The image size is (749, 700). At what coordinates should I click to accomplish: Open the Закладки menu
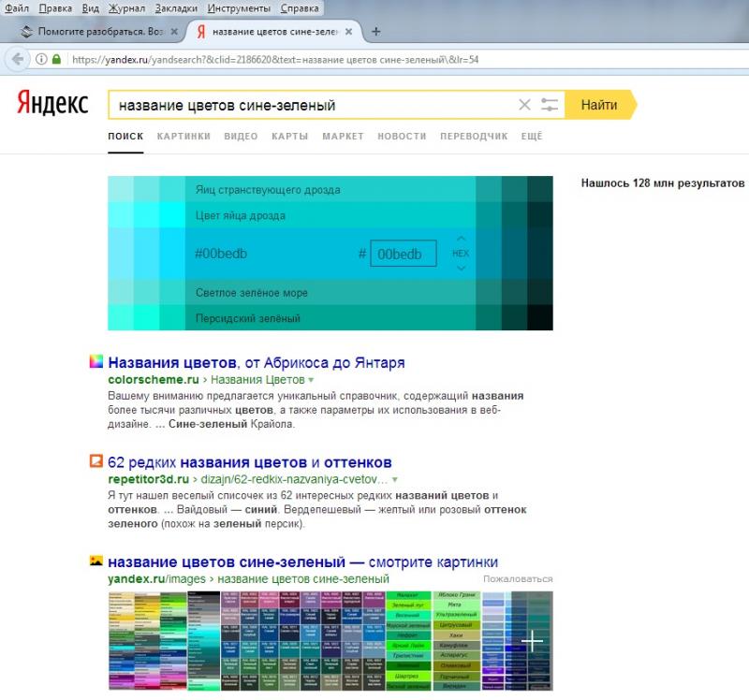point(176,8)
